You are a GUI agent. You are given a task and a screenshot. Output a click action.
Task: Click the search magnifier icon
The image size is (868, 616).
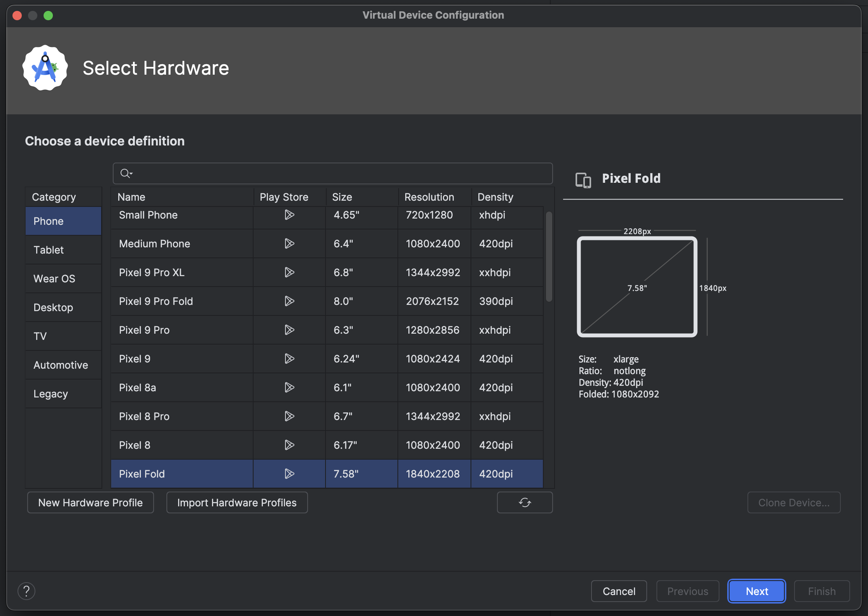point(126,173)
